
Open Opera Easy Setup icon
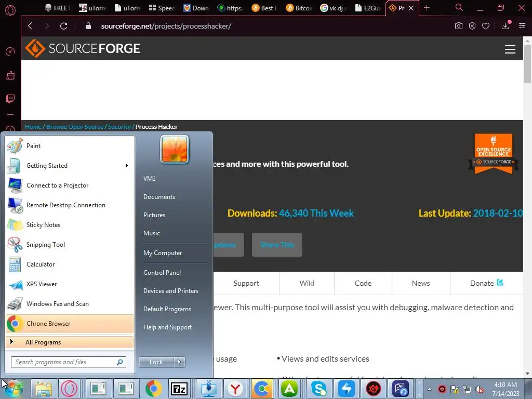tap(522, 26)
